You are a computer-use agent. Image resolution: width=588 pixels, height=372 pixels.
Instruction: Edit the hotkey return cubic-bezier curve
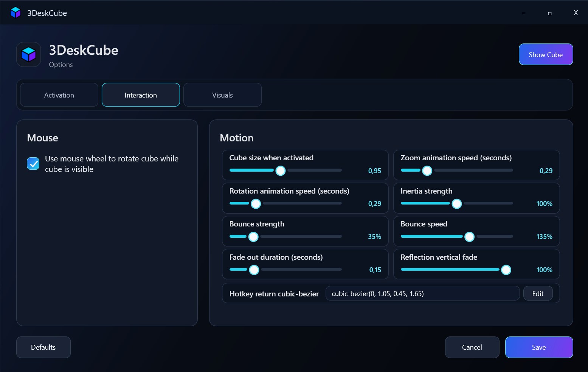click(538, 293)
